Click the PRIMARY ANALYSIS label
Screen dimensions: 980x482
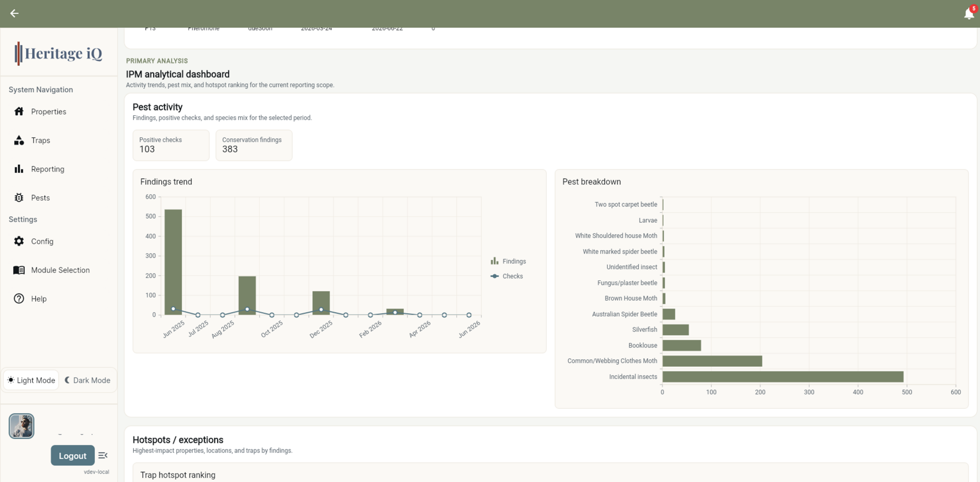point(157,61)
